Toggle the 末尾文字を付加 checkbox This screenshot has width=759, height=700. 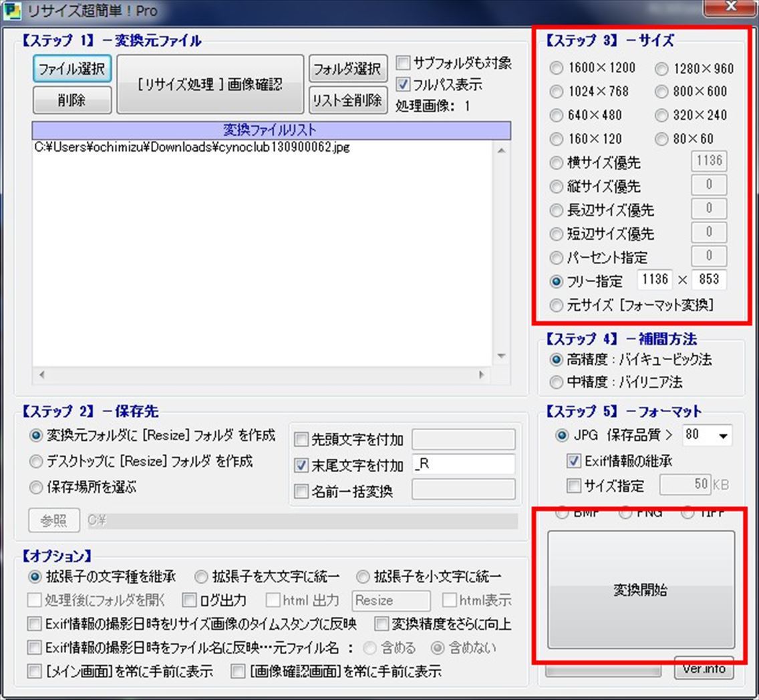301,466
